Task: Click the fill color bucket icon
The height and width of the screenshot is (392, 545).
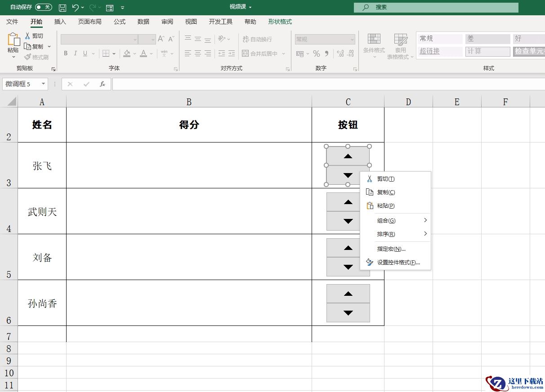Action: click(127, 53)
